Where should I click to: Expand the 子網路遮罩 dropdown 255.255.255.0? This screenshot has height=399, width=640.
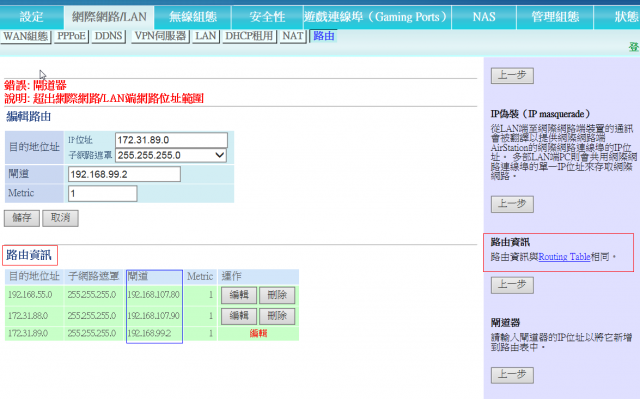(171, 155)
